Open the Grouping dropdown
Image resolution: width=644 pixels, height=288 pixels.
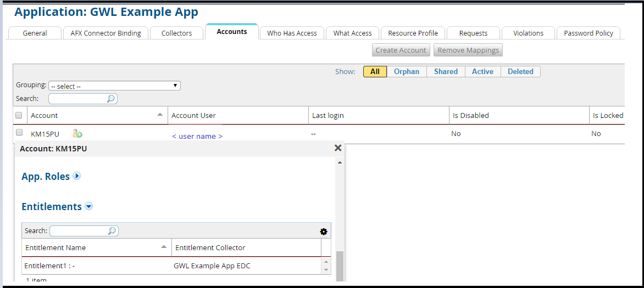(114, 86)
